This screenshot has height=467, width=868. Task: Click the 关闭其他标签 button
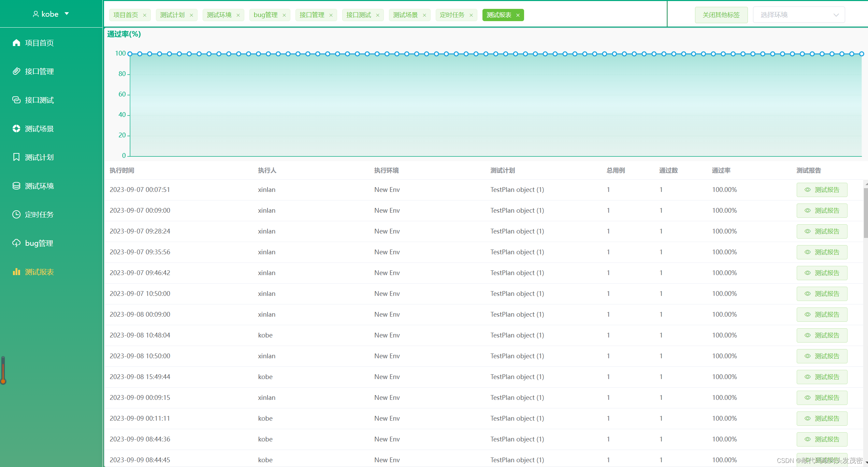click(721, 15)
